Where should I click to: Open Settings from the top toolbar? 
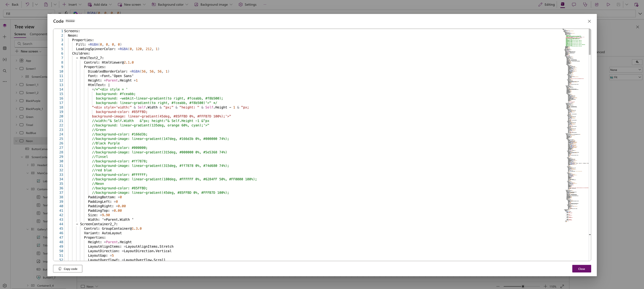coord(247,4)
